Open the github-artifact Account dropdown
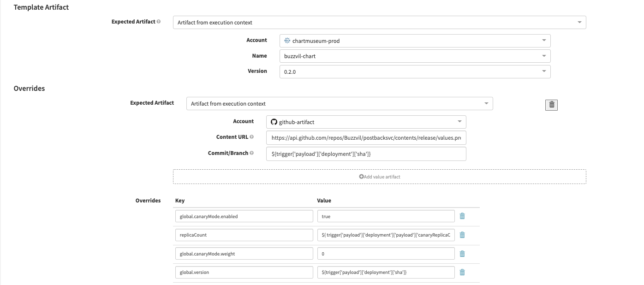This screenshot has height=285, width=644. coord(366,122)
